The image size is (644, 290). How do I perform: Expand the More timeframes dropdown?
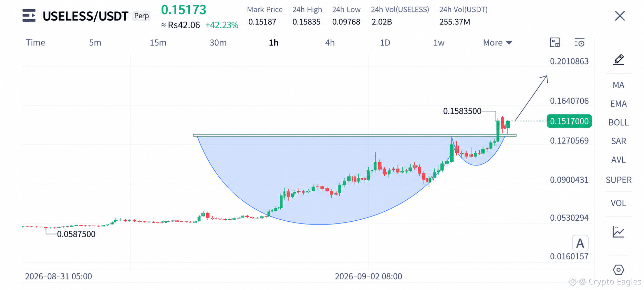tap(498, 43)
